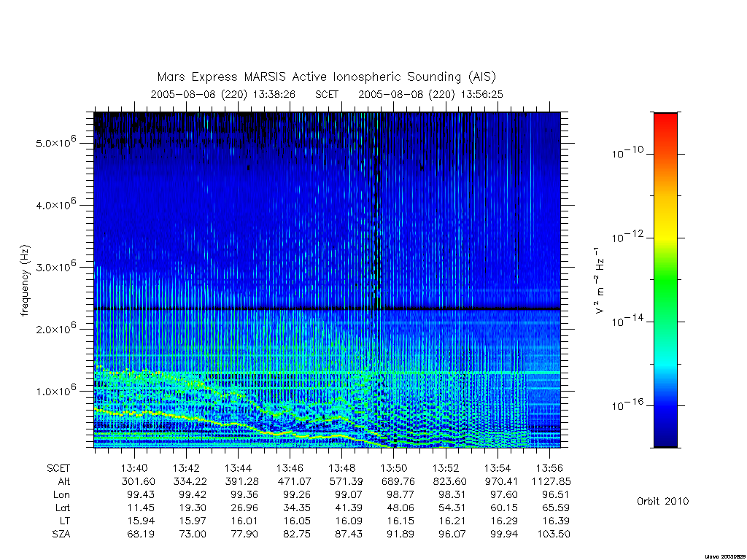Click the 5.0×10^6 frequency tick label
This screenshot has height=560, width=747.
[55, 141]
